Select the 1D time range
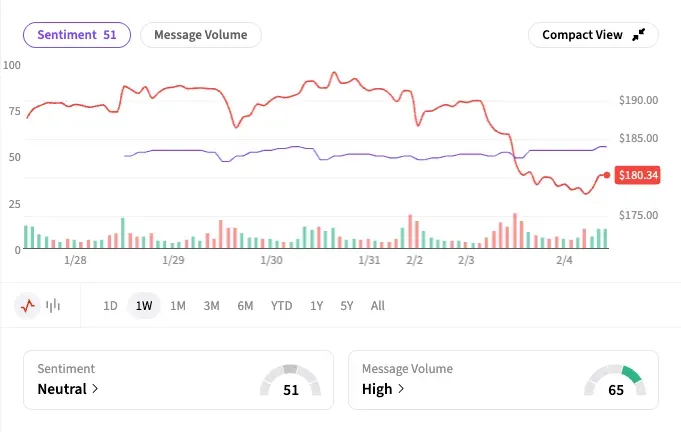The image size is (681, 432). click(x=111, y=306)
